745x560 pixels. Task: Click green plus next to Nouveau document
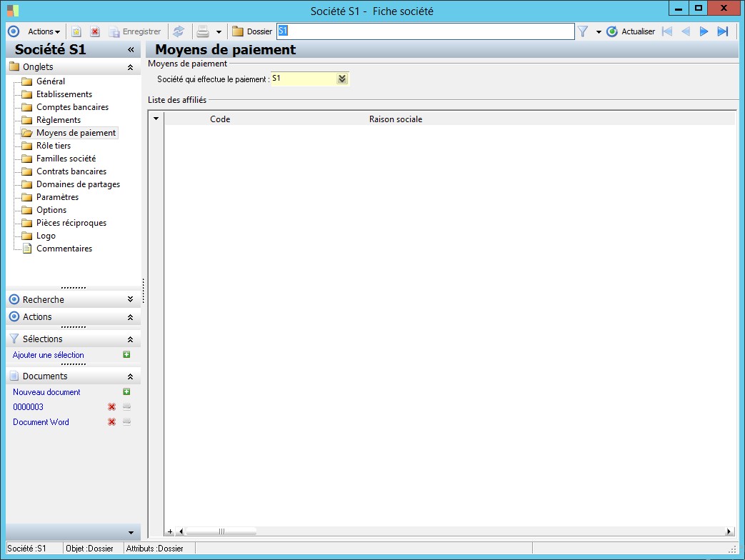pyautogui.click(x=126, y=391)
